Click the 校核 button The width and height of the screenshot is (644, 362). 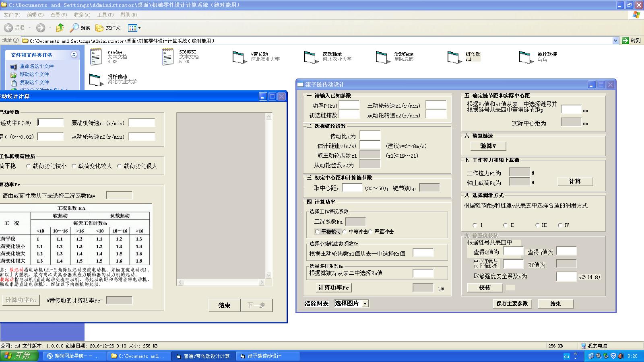point(485,288)
